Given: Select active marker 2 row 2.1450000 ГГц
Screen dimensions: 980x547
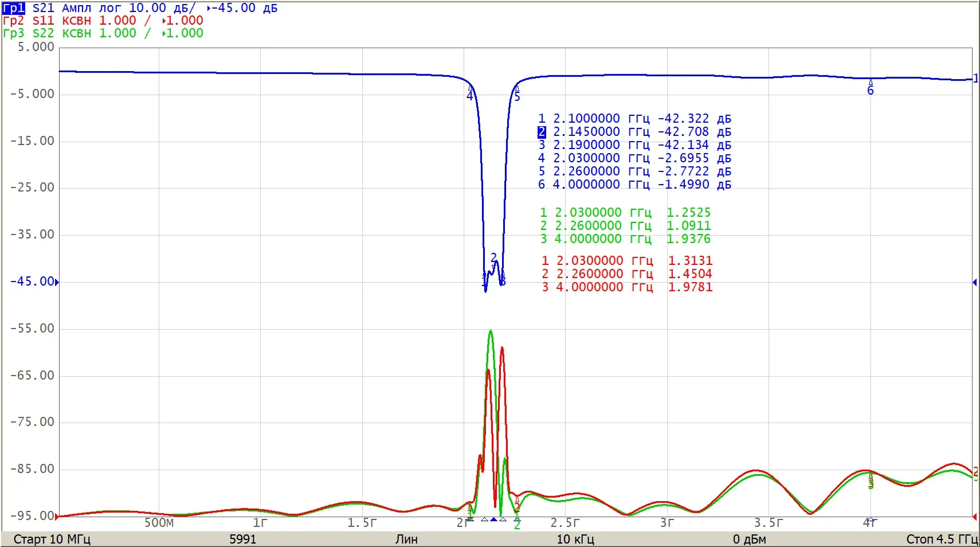Looking at the screenshot, I should tap(634, 132).
